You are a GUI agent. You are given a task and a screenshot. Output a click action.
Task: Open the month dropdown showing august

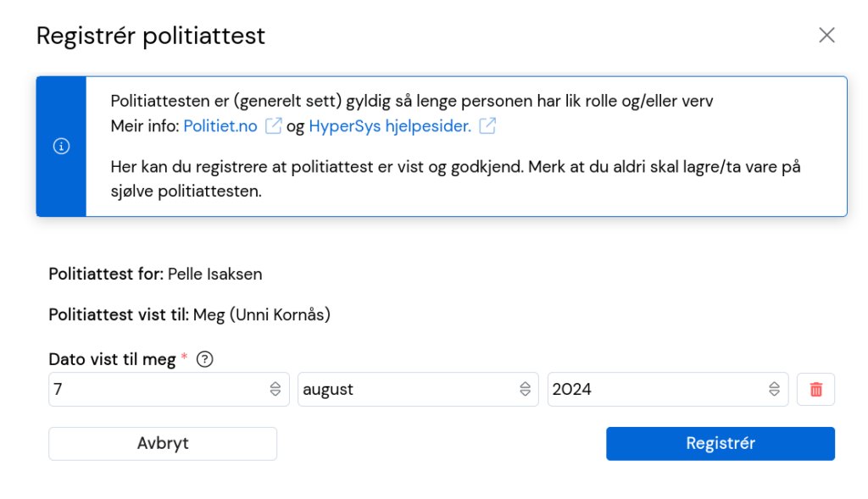coord(418,390)
